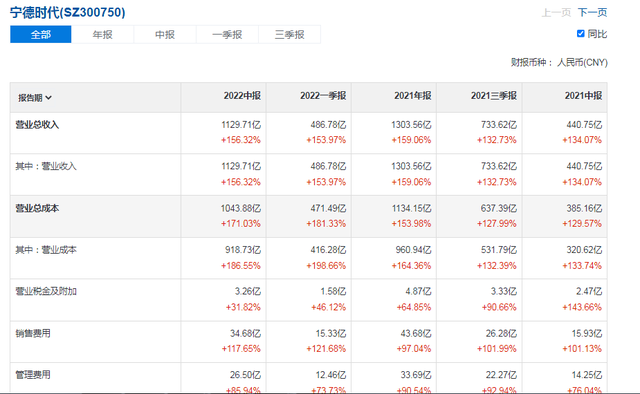Open the 中报 tab
This screenshot has height=394, width=640.
(x=165, y=34)
